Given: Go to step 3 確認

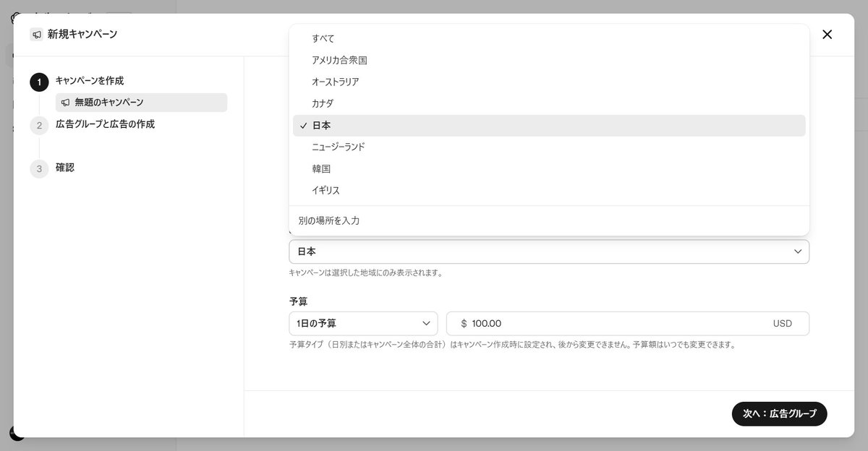Looking at the screenshot, I should [x=65, y=167].
